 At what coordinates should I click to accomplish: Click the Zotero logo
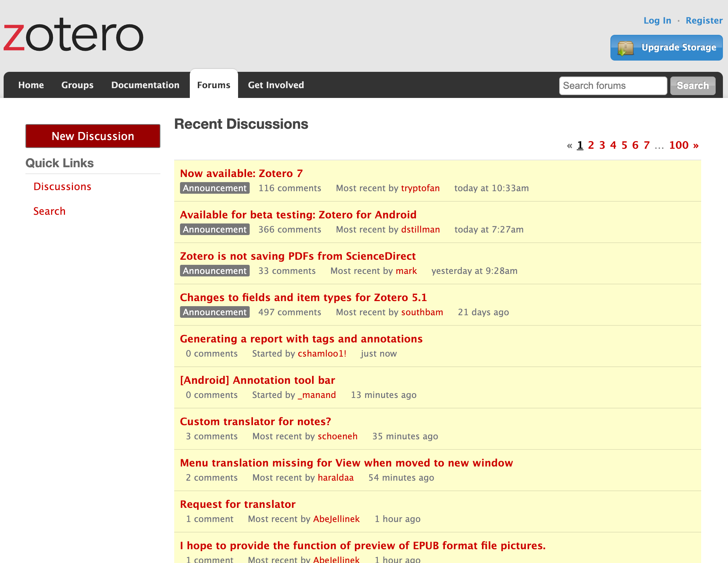point(73,35)
